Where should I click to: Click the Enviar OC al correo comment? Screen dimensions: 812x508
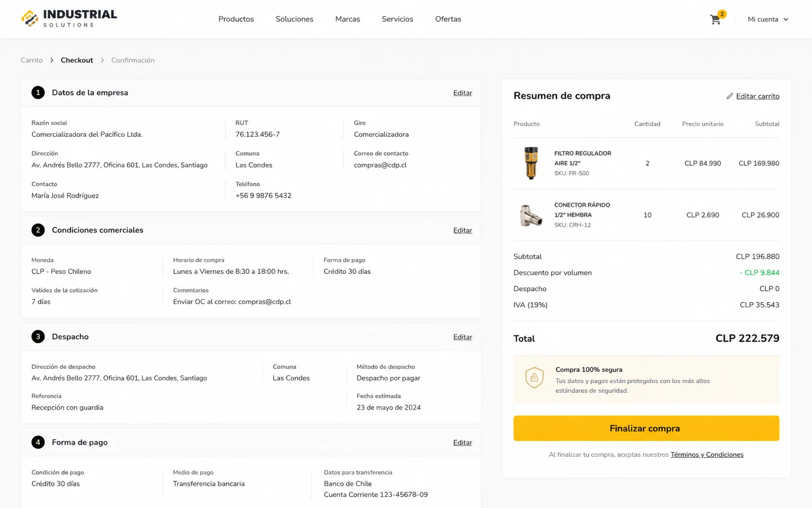[x=232, y=302]
